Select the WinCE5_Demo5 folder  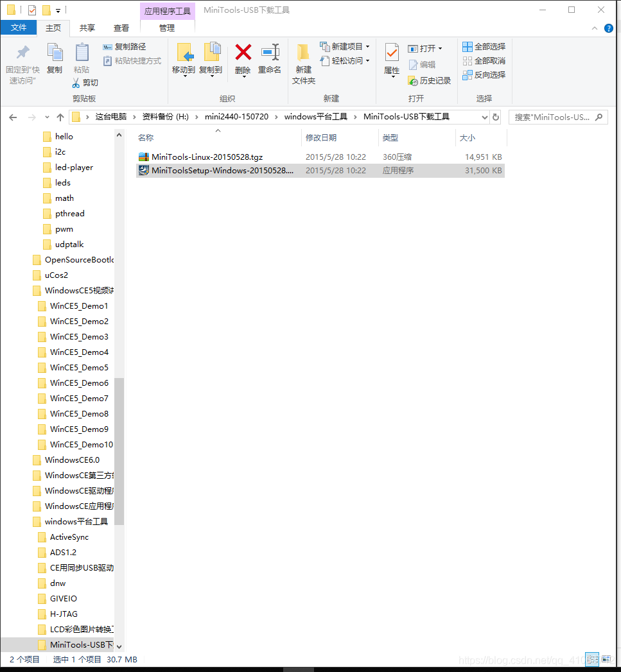[79, 368]
